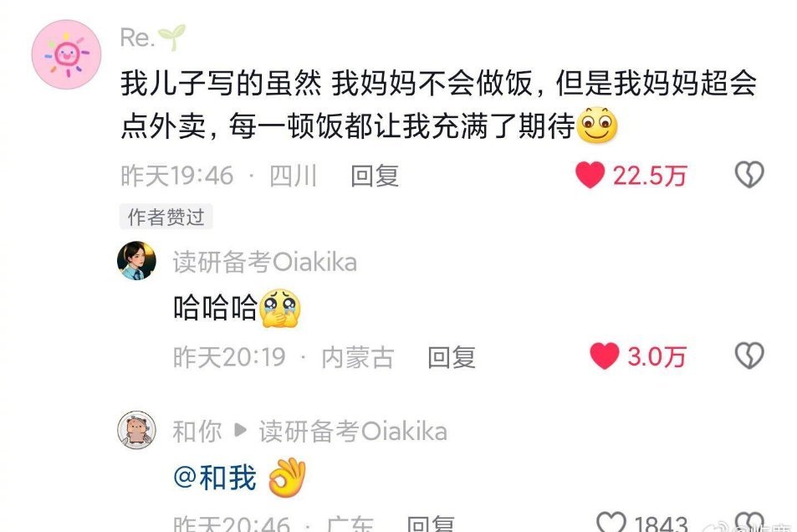Tap the smiling emoji after 期待
This screenshot has height=532, width=797.
(x=598, y=125)
